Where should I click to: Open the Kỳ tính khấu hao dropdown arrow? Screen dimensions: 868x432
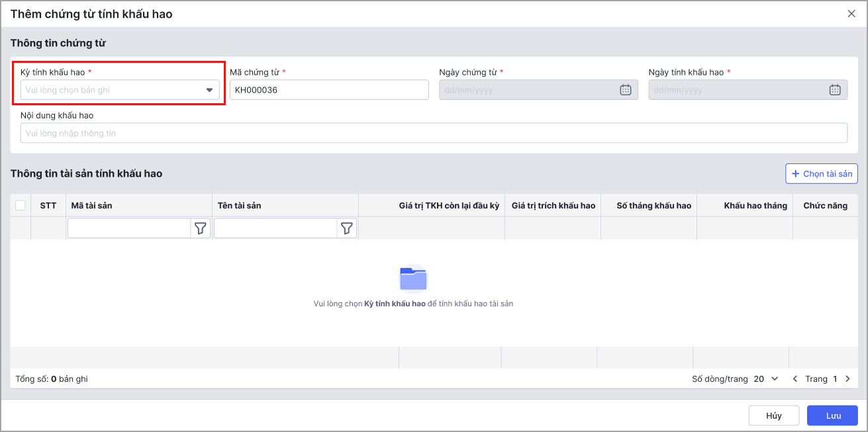click(209, 90)
